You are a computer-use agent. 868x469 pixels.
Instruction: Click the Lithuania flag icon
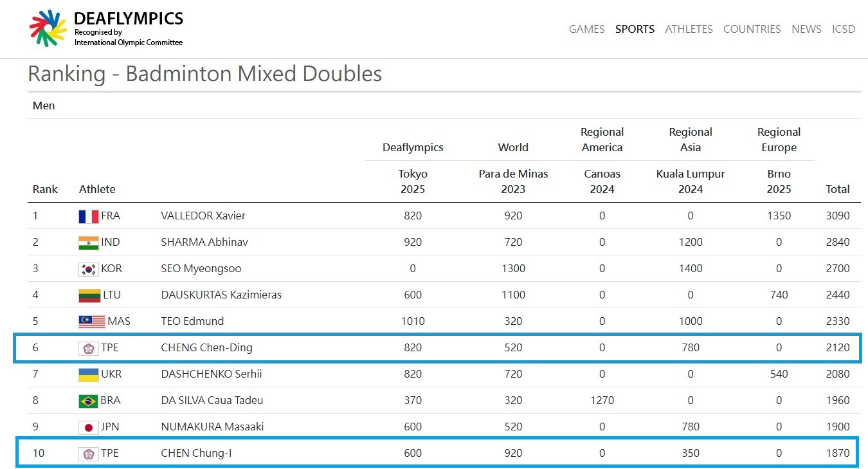pos(88,295)
